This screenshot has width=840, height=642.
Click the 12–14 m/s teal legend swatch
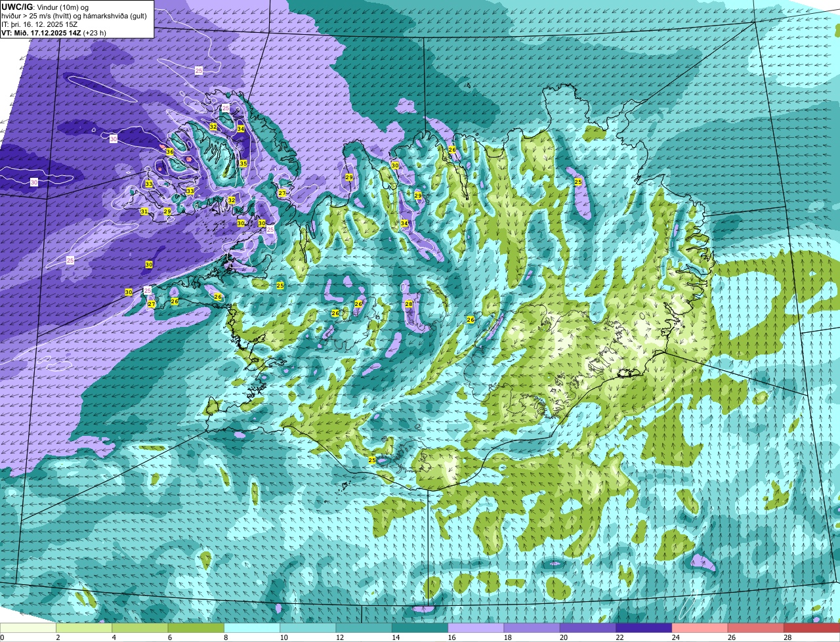(364, 628)
